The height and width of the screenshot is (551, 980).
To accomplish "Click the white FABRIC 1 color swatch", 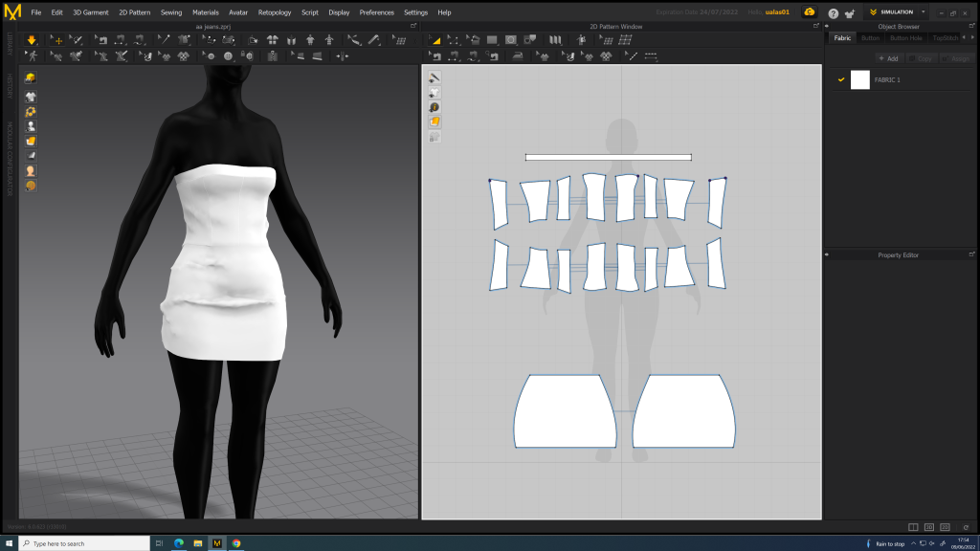I will point(859,79).
